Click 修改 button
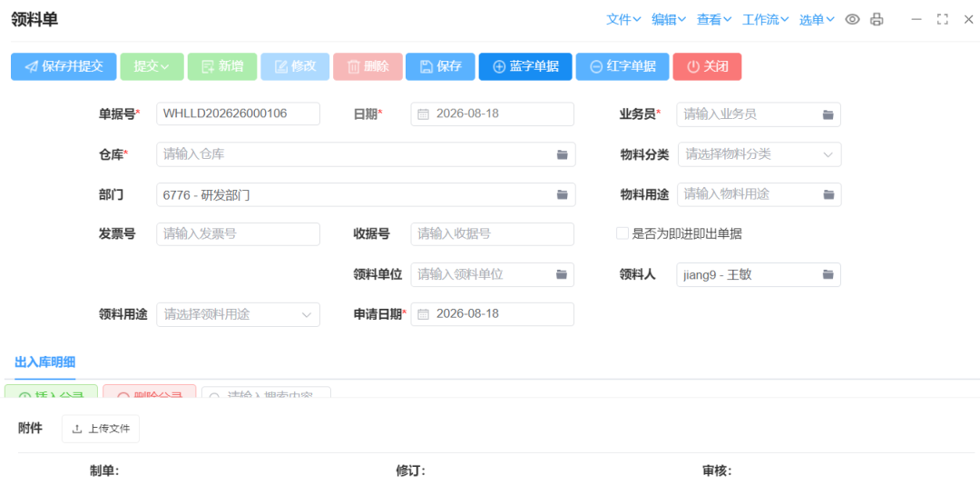 pos(295,66)
